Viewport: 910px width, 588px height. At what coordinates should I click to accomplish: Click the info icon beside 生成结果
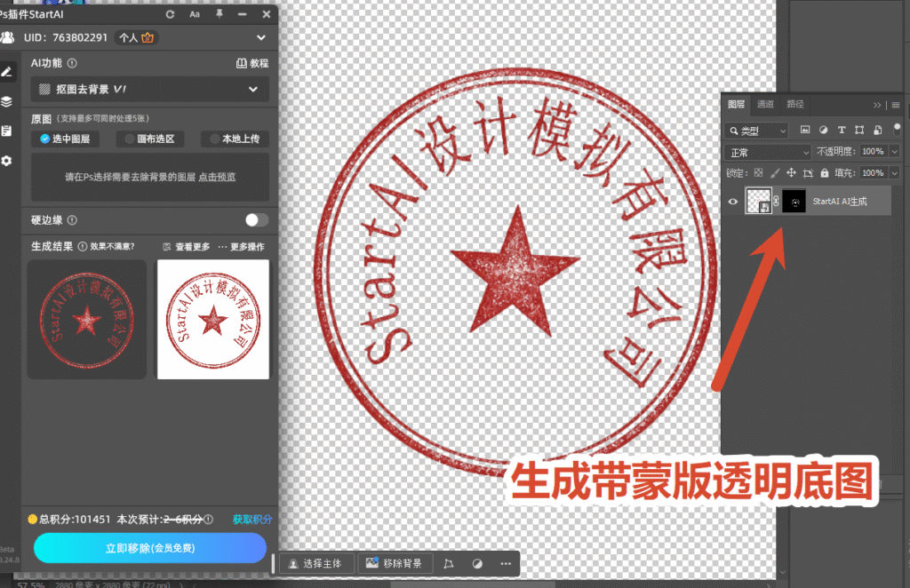click(x=83, y=246)
